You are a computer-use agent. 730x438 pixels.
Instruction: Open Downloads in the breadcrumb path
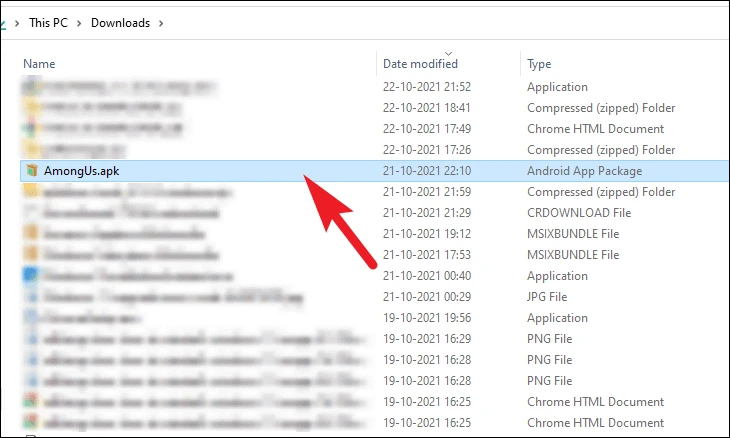click(x=121, y=23)
